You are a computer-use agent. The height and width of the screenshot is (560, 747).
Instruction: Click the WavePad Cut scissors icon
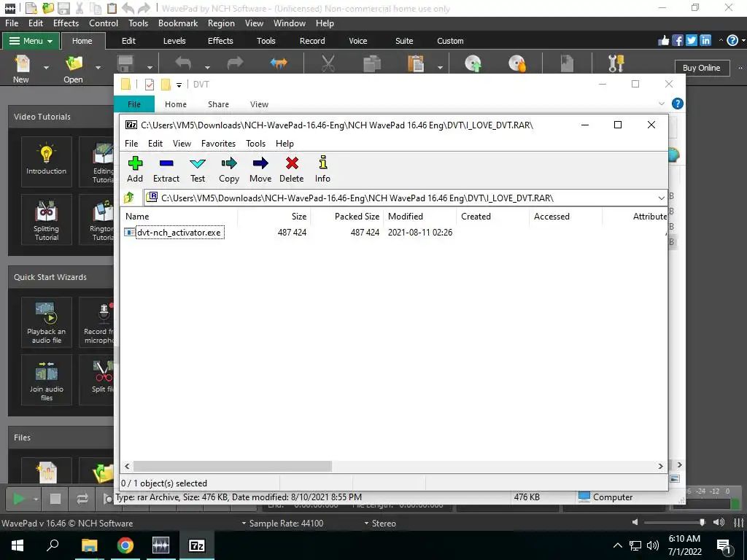[328, 64]
